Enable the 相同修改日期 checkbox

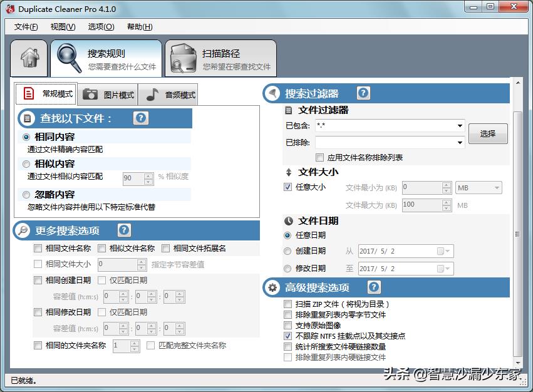tap(38, 312)
